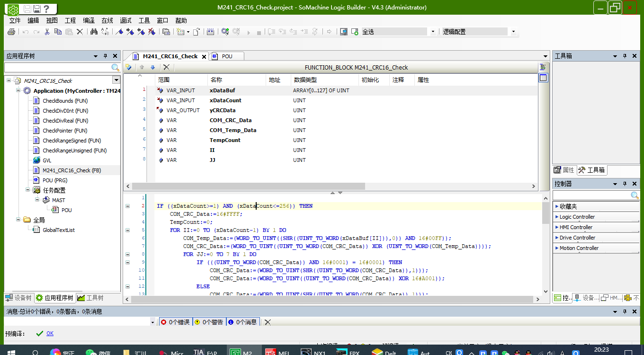Open the 逻辑配置 dropdown in toolbar
The image size is (644, 355).
tap(513, 32)
